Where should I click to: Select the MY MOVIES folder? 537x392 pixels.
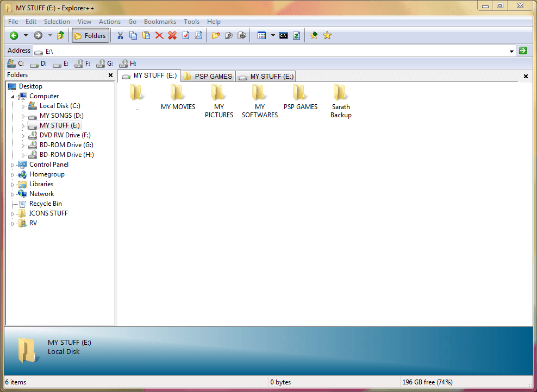pos(178,97)
